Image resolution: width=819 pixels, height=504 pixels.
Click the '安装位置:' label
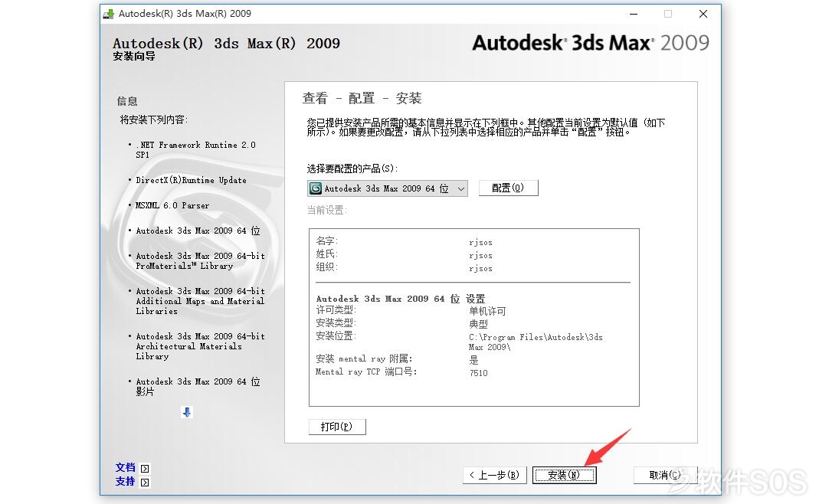336,335
